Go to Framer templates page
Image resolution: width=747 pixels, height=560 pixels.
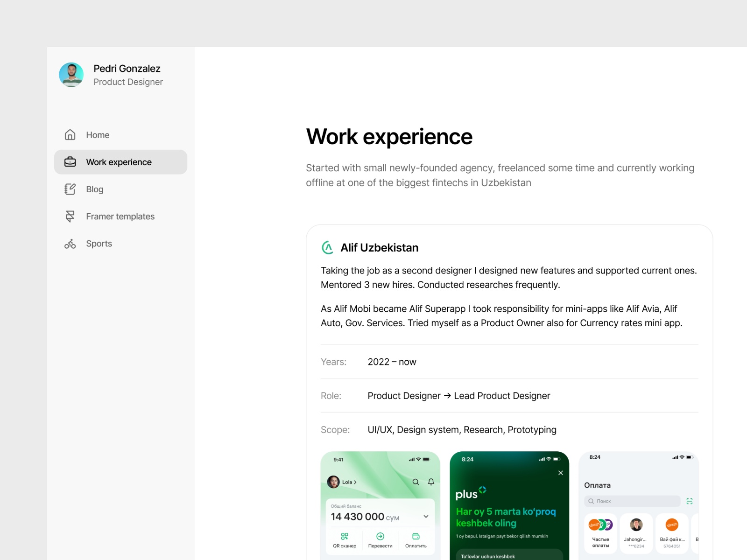[120, 216]
